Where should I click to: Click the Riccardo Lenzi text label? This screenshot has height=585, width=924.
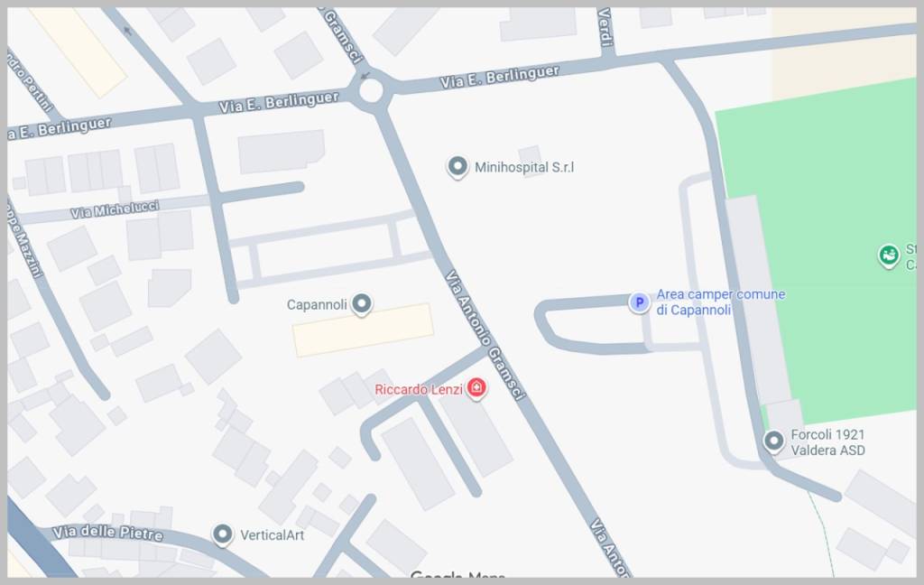pyautogui.click(x=419, y=389)
